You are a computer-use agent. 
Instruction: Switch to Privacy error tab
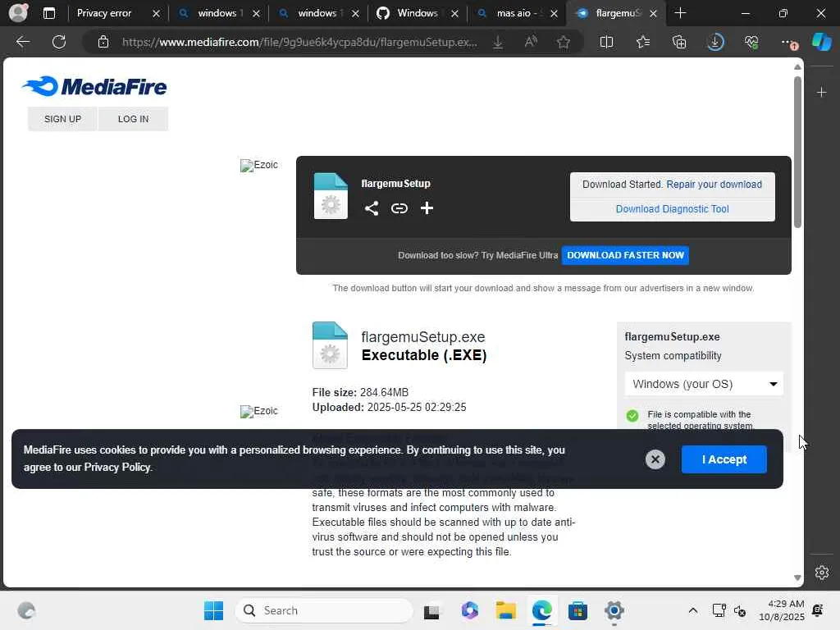[104, 13]
